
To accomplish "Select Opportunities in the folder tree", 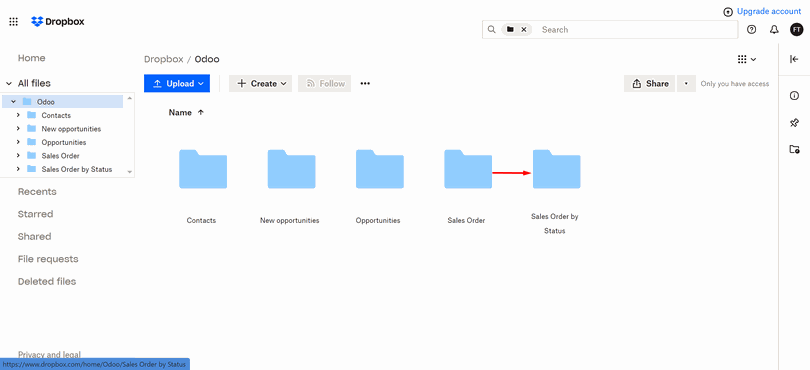I will pyautogui.click(x=63, y=142).
